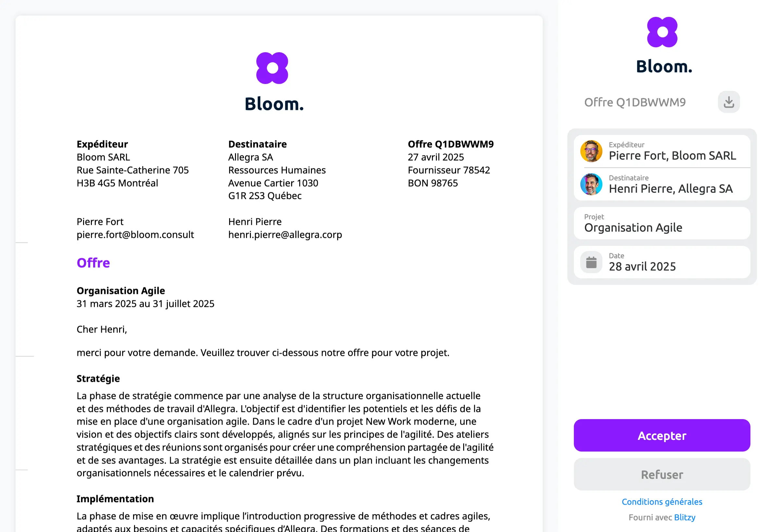766x532 pixels.
Task: Click the calendar icon beside Date
Action: [591, 262]
